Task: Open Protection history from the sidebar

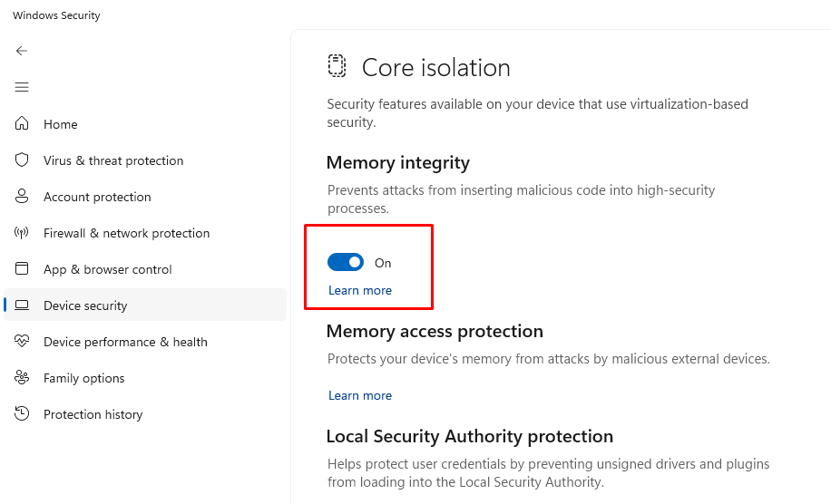Action: (93, 414)
